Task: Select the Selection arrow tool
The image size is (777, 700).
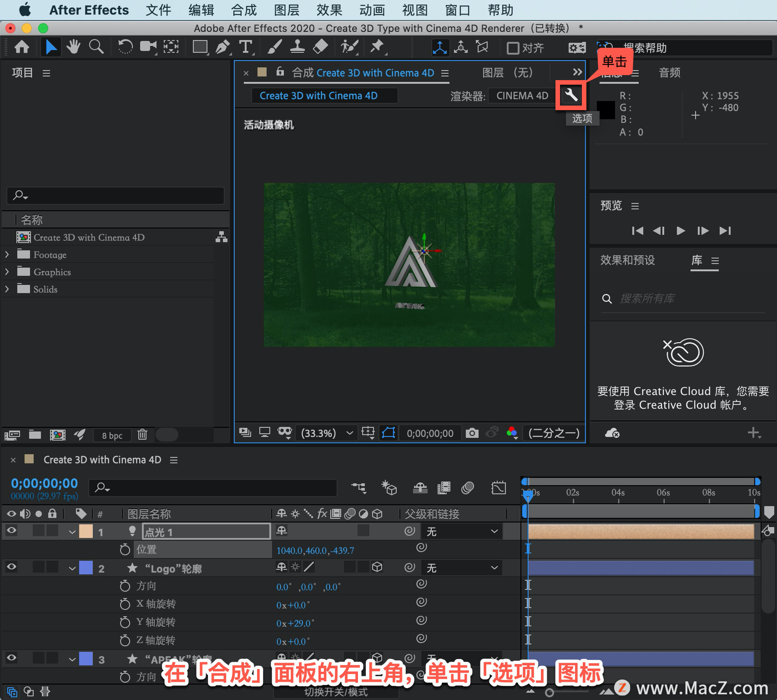Action: [50, 47]
